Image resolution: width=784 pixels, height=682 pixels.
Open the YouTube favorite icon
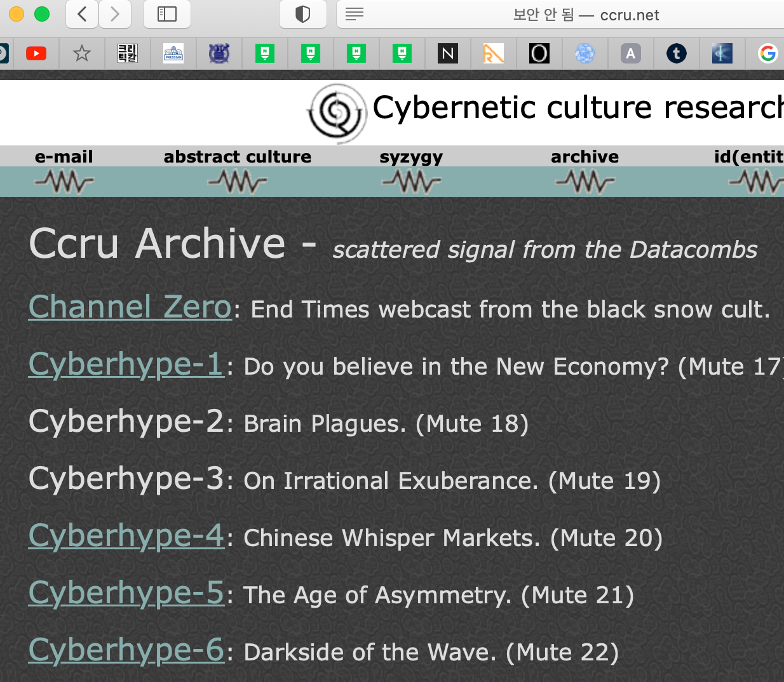pyautogui.click(x=36, y=53)
